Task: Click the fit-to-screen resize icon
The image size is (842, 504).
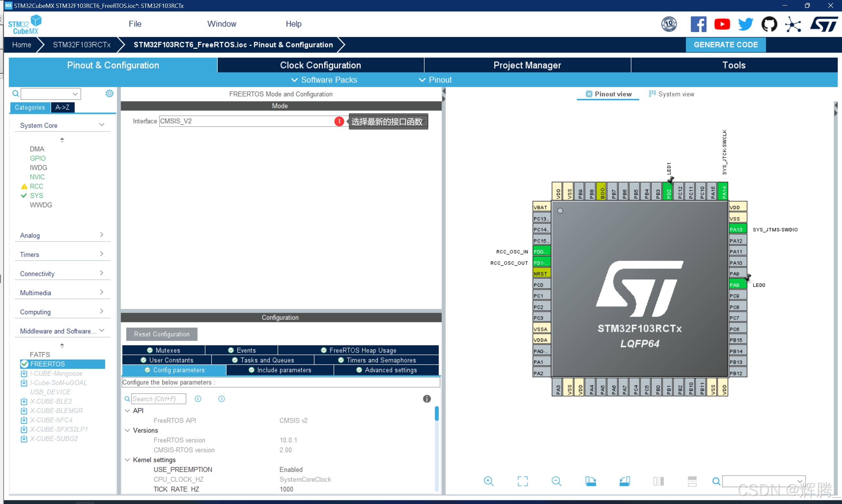Action: pos(522,481)
